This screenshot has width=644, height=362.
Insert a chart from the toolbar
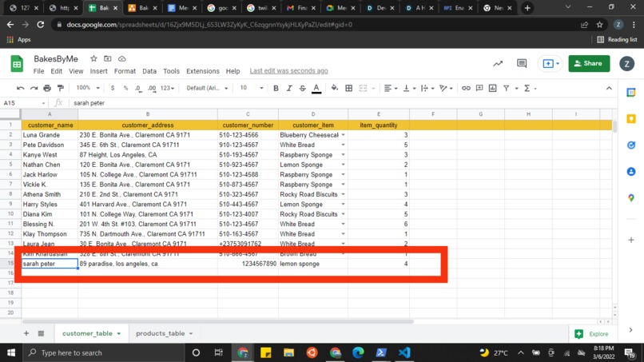coord(492,88)
